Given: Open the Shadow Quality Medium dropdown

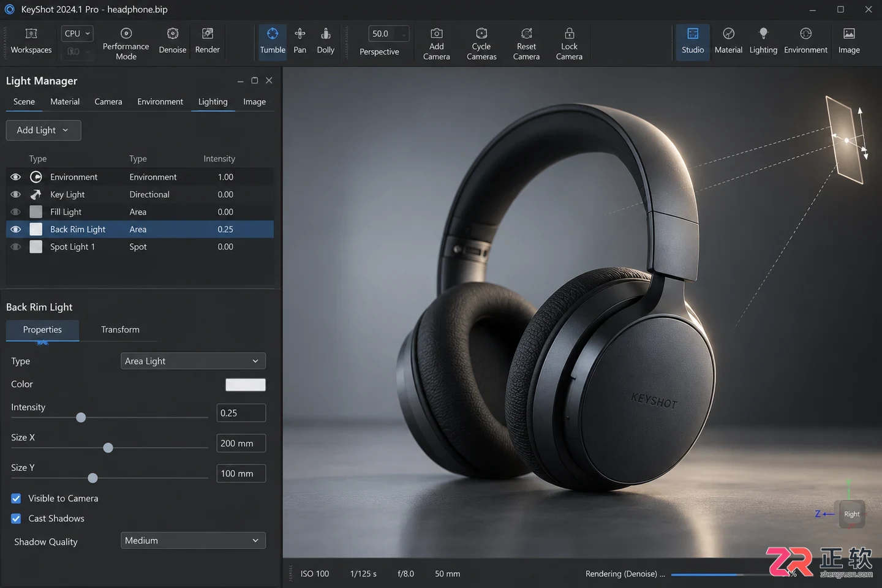Looking at the screenshot, I should pos(193,541).
